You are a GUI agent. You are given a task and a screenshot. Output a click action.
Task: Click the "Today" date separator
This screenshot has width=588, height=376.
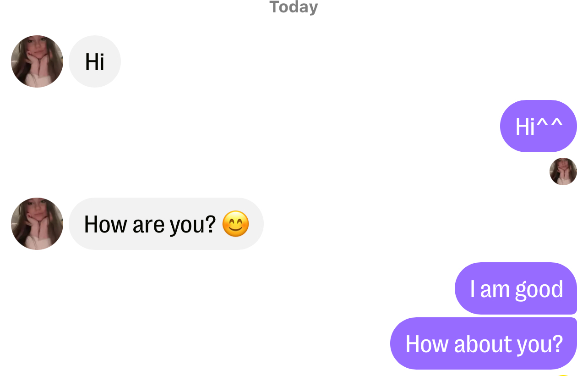coord(294,7)
